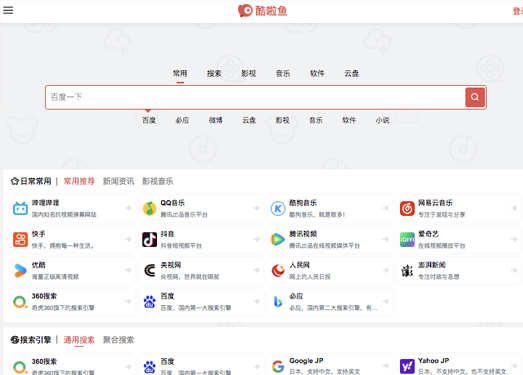Click description 抖音短视频平台
This screenshot has height=375, width=523.
tap(181, 246)
